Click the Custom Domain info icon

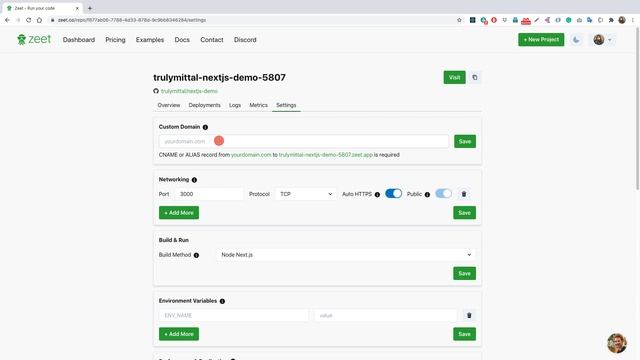[x=205, y=127]
